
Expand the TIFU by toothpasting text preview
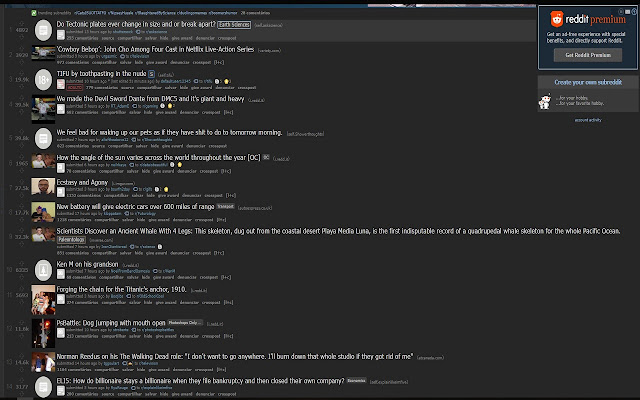coord(61,84)
